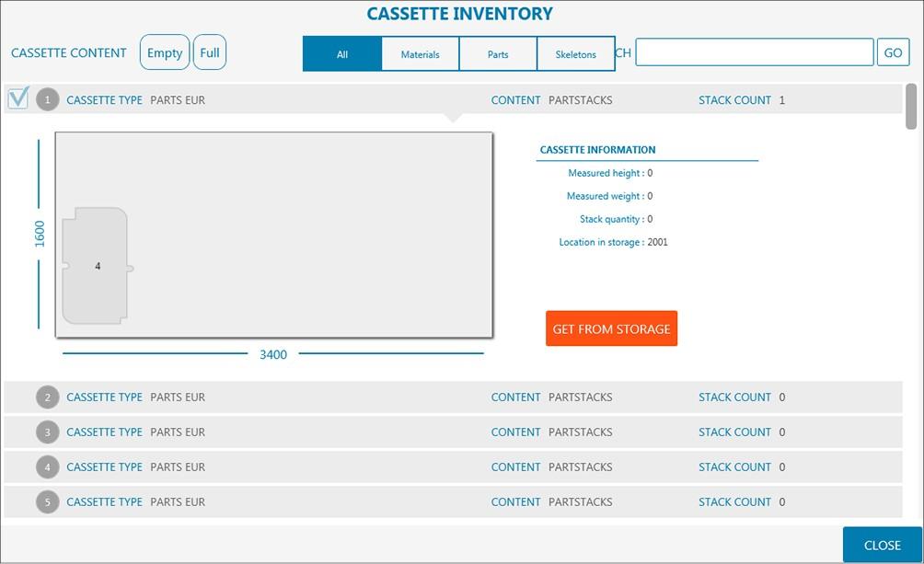
Task: Click the number 5 cassette circle icon
Action: [47, 502]
